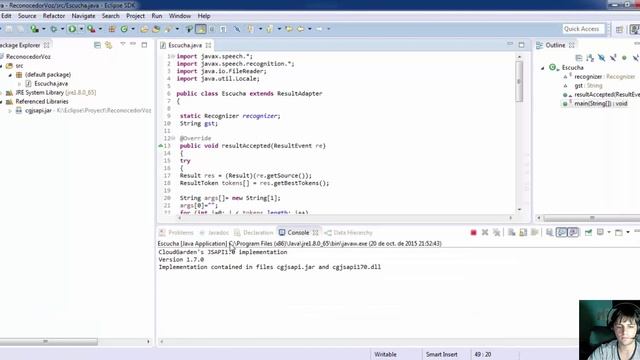
Task: Toggle Hide Static Fields and Methods in Outline
Action: pyautogui.click(x=613, y=58)
